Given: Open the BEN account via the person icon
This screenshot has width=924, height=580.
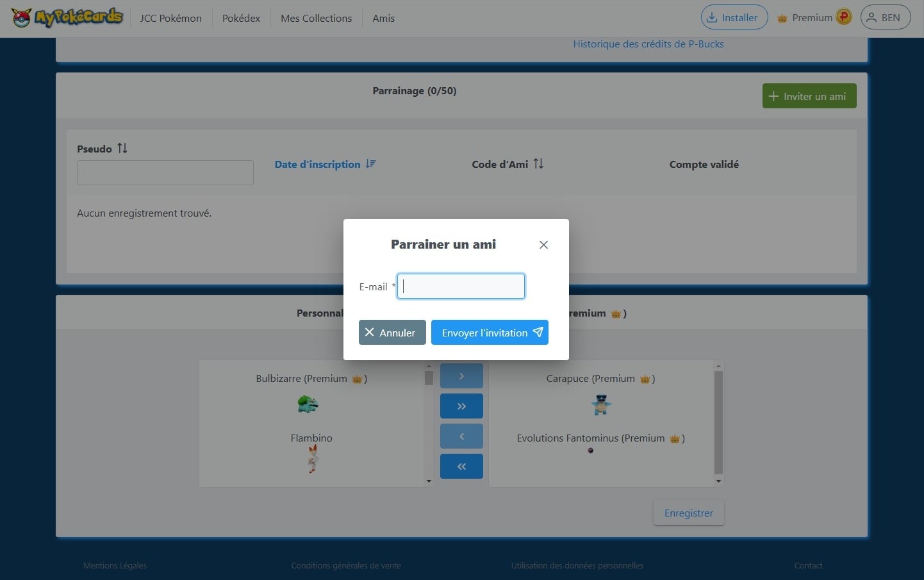Looking at the screenshot, I should tap(870, 17).
